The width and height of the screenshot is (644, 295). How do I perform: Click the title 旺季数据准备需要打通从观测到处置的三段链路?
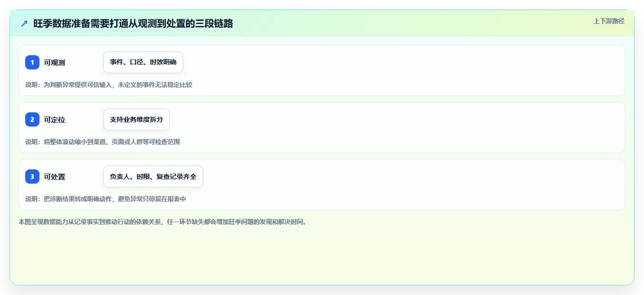click(x=133, y=24)
